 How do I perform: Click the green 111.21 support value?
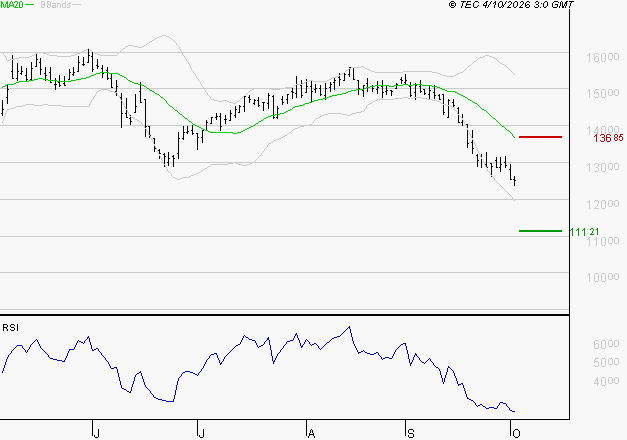click(x=584, y=232)
